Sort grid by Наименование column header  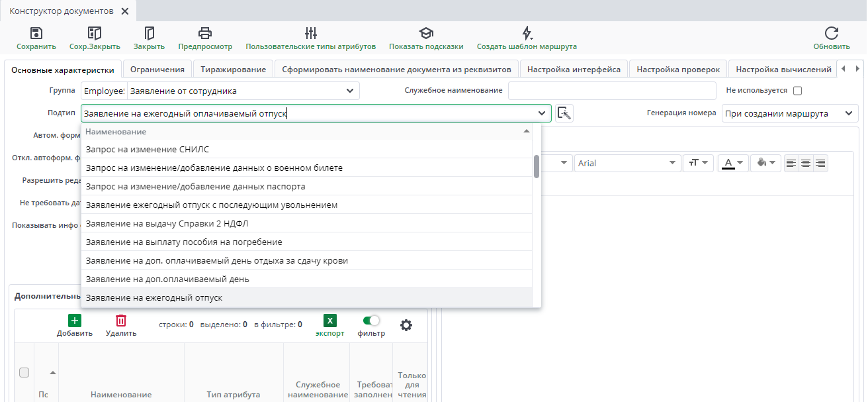121,394
